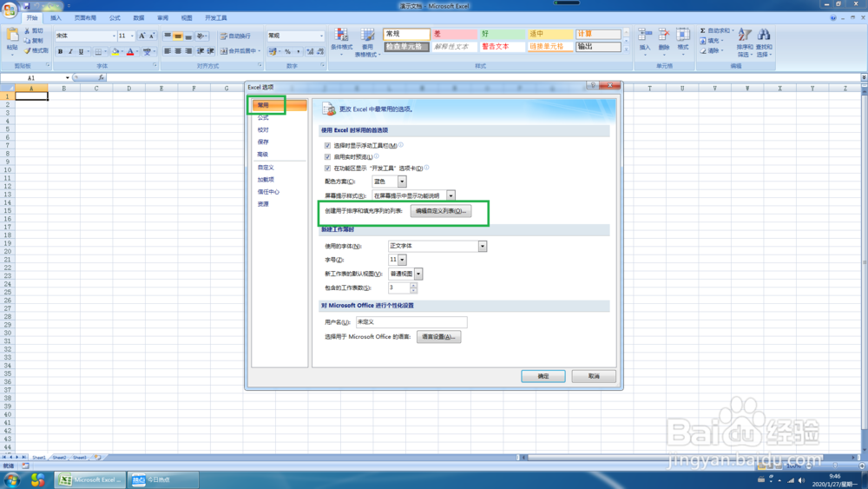This screenshot has height=489, width=868.
Task: Click the 今日热点 taskbar button
Action: point(163,479)
